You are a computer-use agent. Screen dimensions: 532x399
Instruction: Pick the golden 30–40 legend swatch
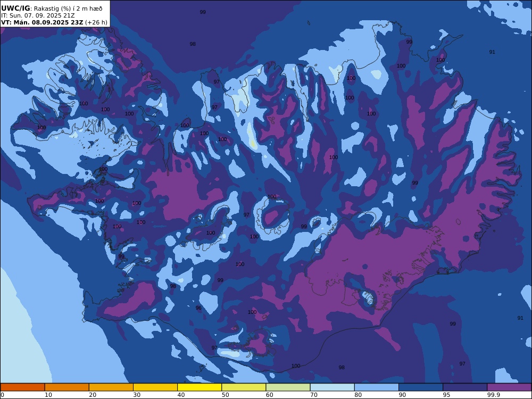155,387
